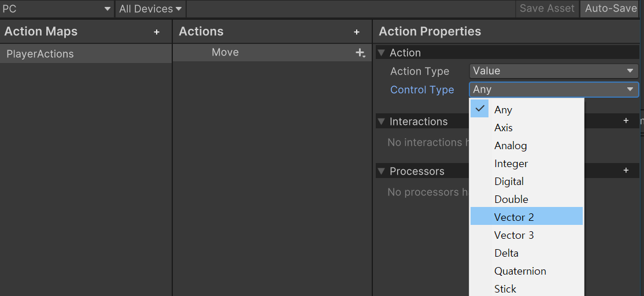Select the PlayerActions action map
Viewport: 644px width, 296px height.
click(x=40, y=54)
